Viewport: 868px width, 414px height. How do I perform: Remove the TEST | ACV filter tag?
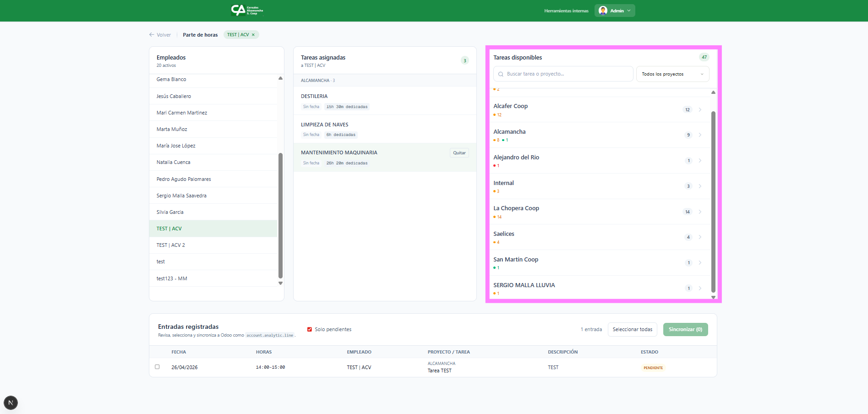[x=253, y=35]
